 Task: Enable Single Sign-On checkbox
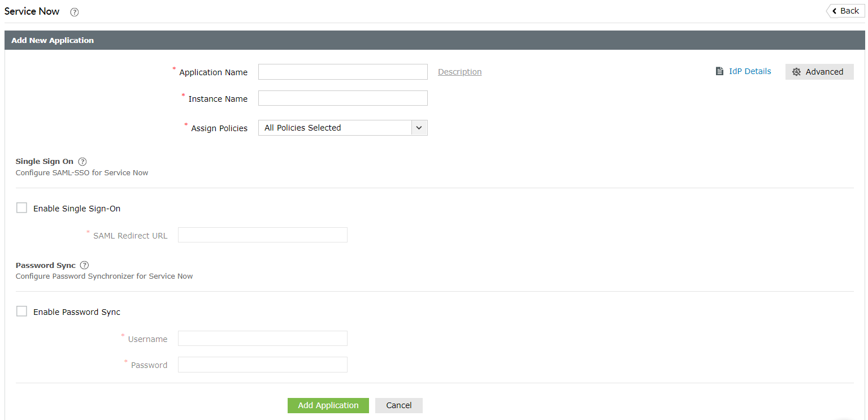(x=21, y=208)
